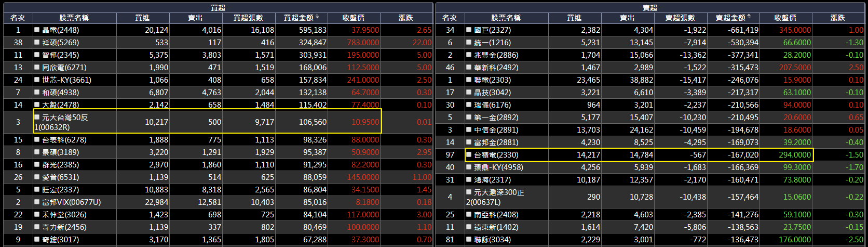
Task: Select the checkbox for 世芯-KY(3661)
Action: (37, 80)
